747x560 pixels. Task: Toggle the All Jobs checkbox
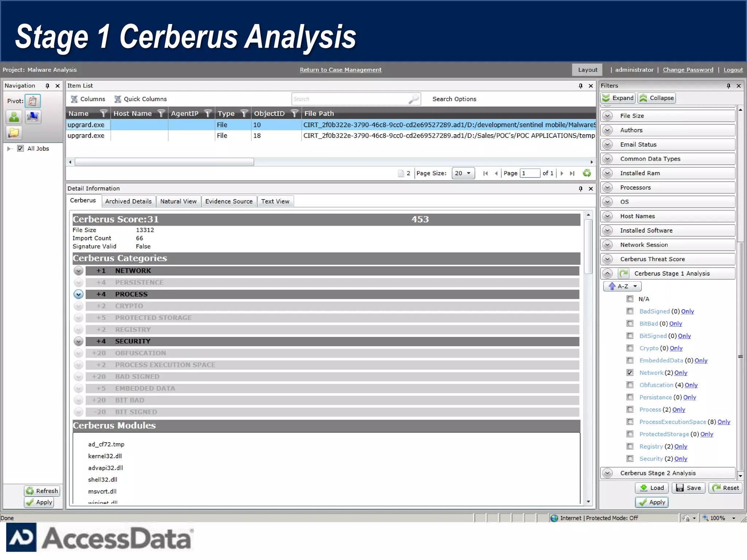click(20, 148)
